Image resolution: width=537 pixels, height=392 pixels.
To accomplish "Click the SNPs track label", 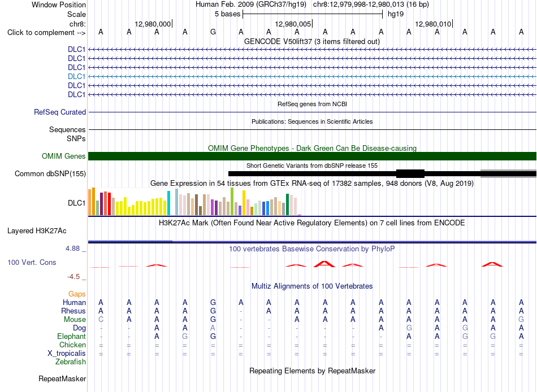I will (76, 138).
